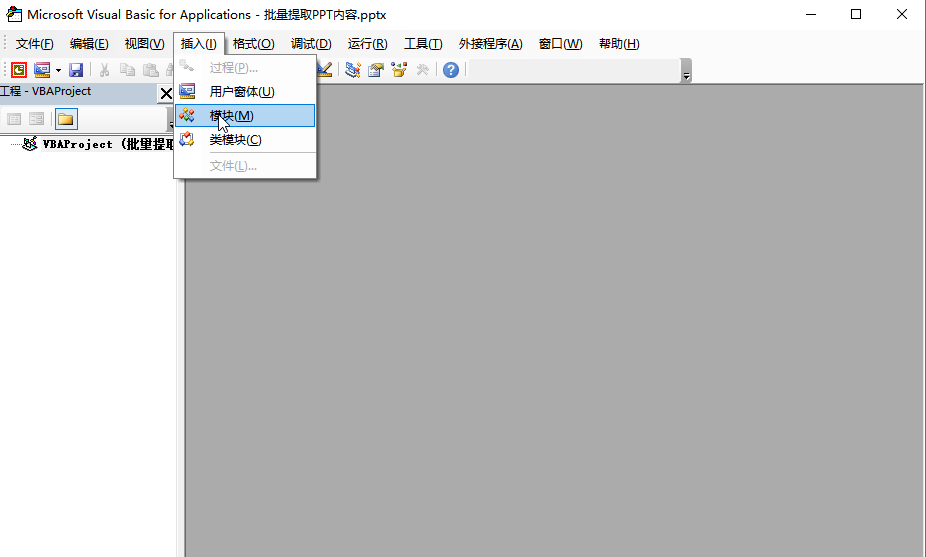The image size is (926, 557).
Task: Click the Cut scissors icon
Action: [x=105, y=70]
